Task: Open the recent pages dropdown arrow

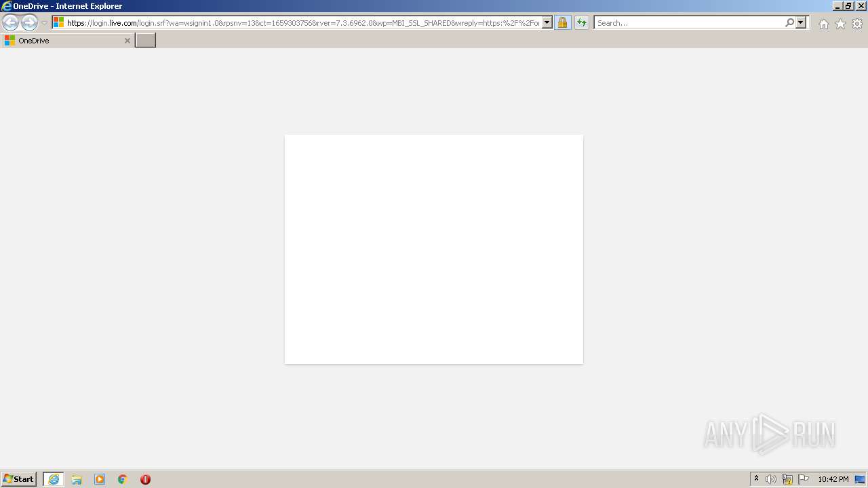Action: click(x=45, y=23)
